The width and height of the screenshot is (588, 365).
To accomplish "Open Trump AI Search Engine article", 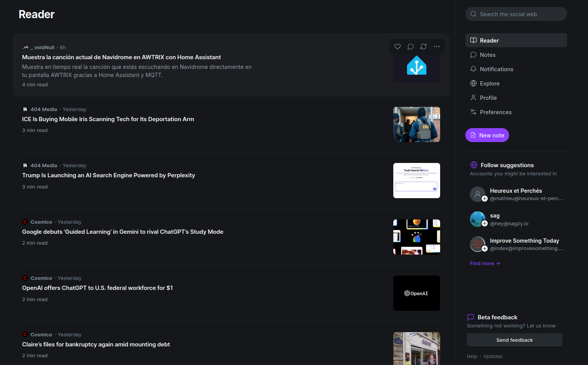I will (108, 175).
